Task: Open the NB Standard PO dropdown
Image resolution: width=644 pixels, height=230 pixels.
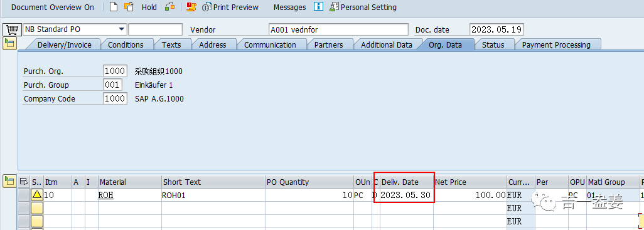Action: point(121,29)
